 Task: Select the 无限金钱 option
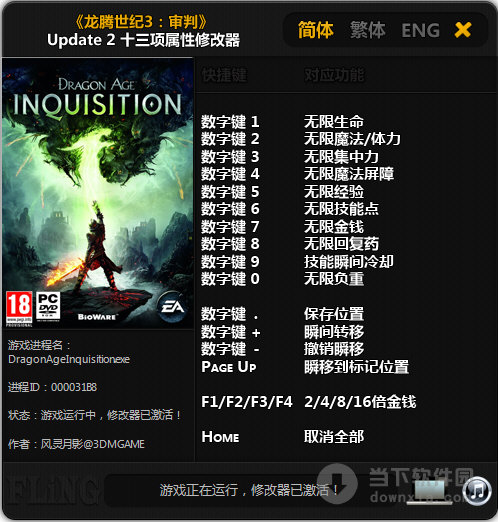pyautogui.click(x=334, y=227)
